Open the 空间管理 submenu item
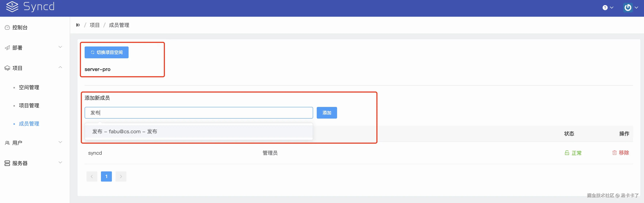This screenshot has width=644, height=203. [x=29, y=88]
